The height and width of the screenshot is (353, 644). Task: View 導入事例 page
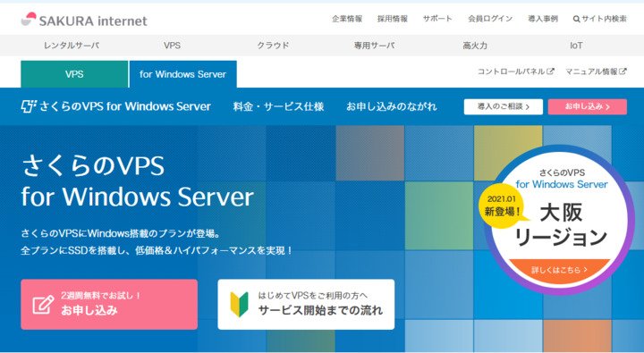543,19
